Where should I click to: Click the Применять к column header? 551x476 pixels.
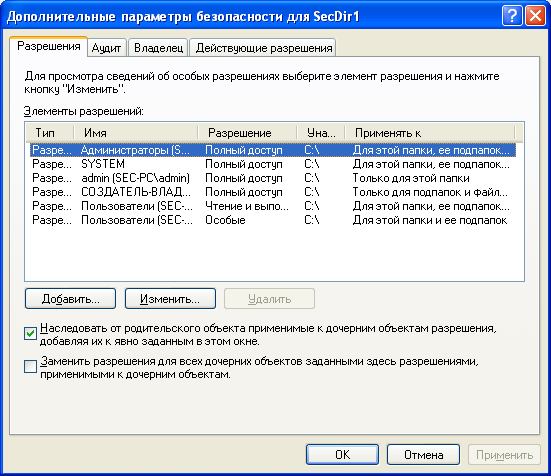click(x=430, y=133)
